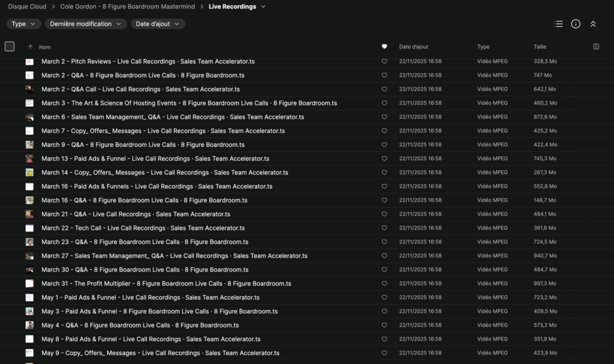The width and height of the screenshot is (614, 364).
Task: Click the sort direction arrow beside Nom
Action: point(30,47)
